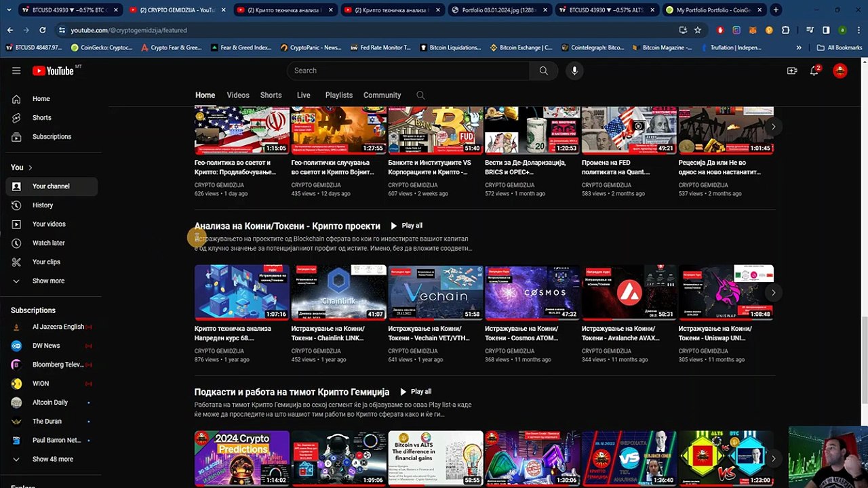Open DW News subscription
The height and width of the screenshot is (488, 868).
pyautogui.click(x=52, y=346)
